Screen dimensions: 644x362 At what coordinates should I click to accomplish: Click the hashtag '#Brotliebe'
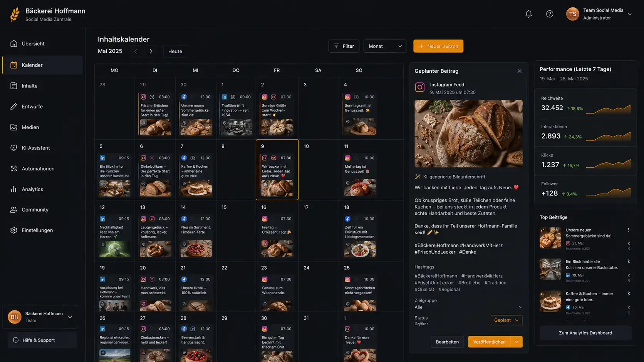pos(469,283)
